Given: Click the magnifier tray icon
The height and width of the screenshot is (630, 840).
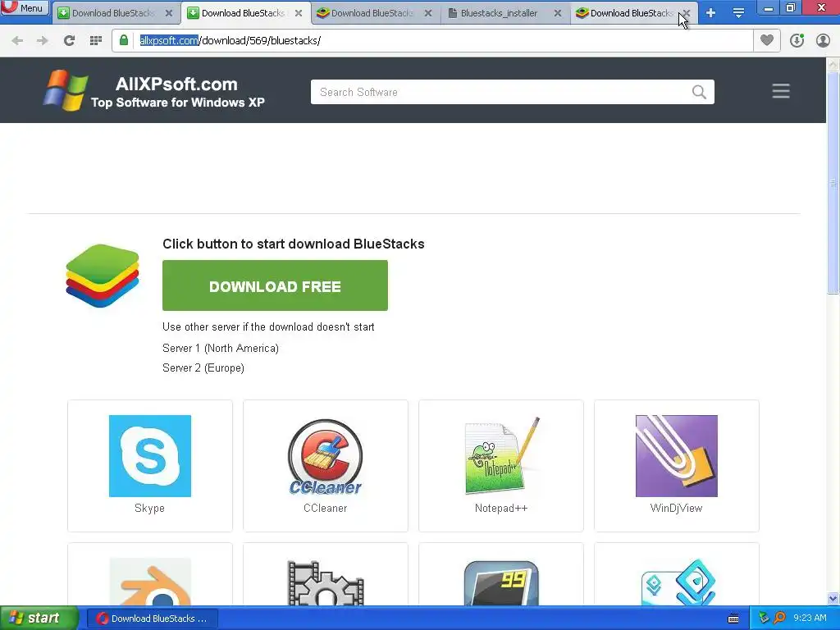Looking at the screenshot, I should 779,619.
